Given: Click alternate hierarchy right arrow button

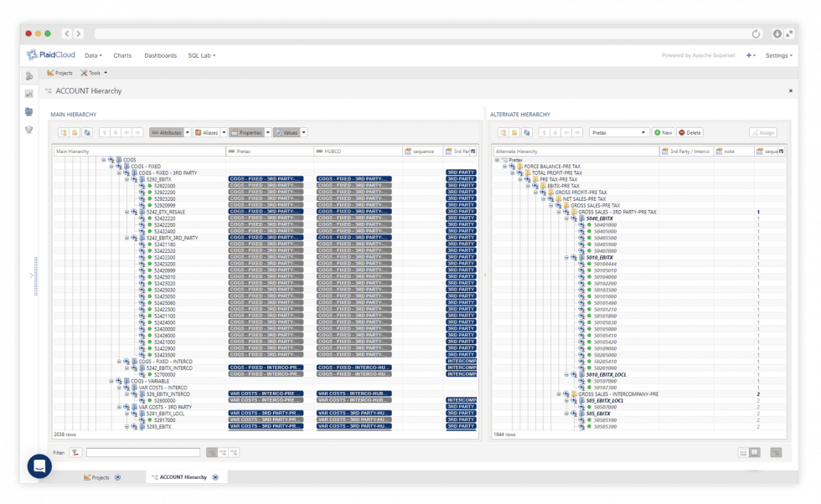Looking at the screenshot, I should coord(577,133).
